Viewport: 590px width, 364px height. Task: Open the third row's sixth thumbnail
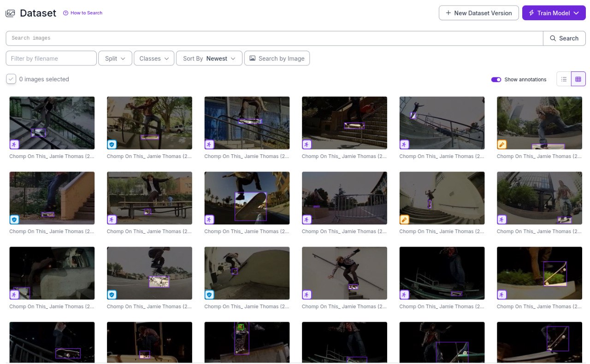click(x=539, y=273)
